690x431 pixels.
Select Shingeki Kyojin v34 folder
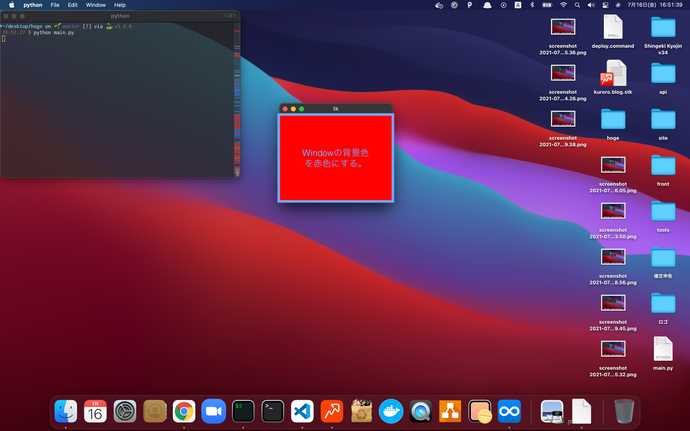(x=663, y=34)
